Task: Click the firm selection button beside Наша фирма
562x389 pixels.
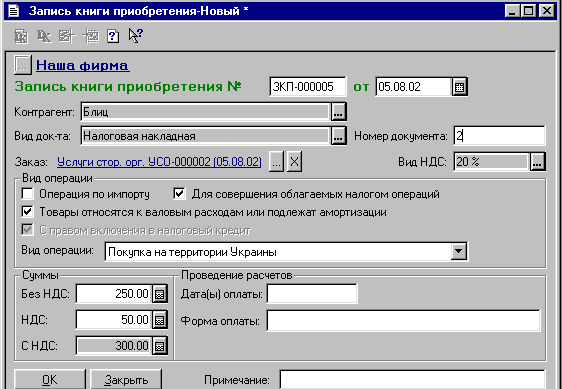Action: (23, 65)
